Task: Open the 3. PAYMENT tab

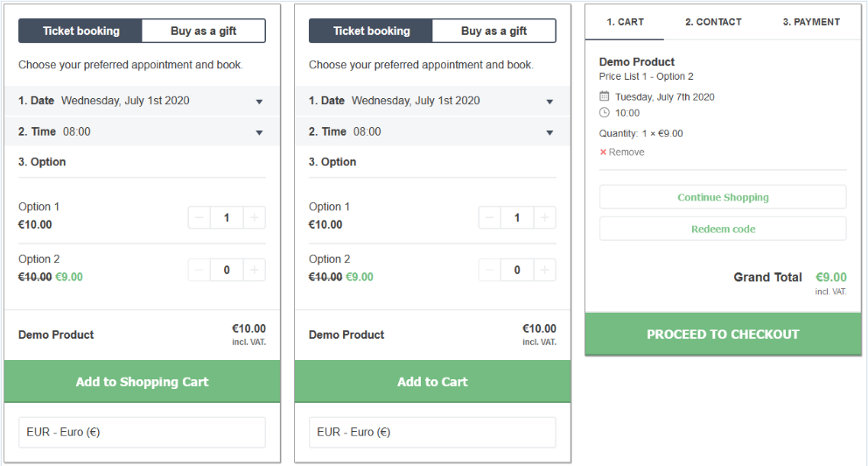Action: 811,22
